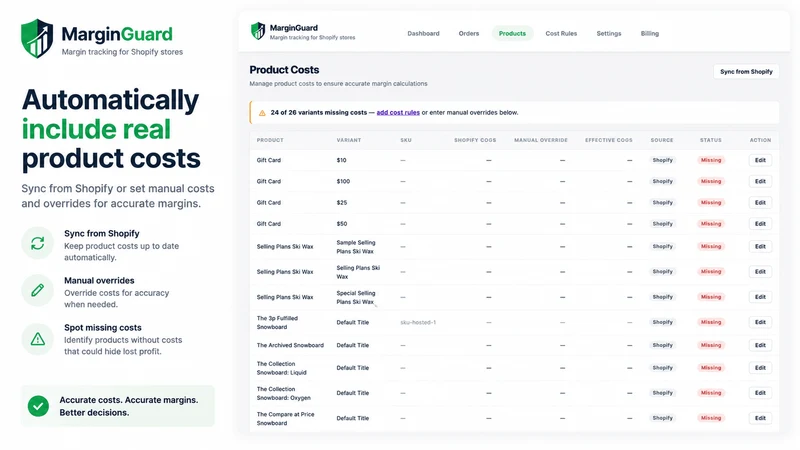Click the Product Costs page heading
The height and width of the screenshot is (450, 800).
point(284,70)
